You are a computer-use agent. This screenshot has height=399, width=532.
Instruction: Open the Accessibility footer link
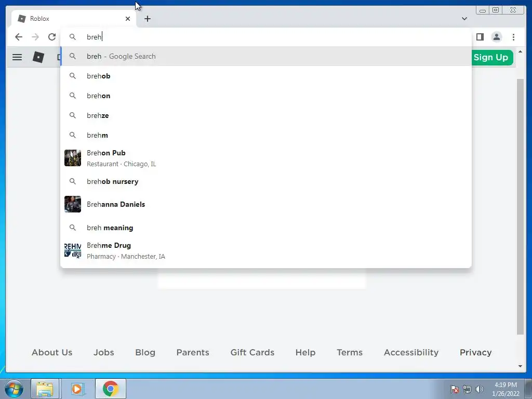[x=411, y=353]
